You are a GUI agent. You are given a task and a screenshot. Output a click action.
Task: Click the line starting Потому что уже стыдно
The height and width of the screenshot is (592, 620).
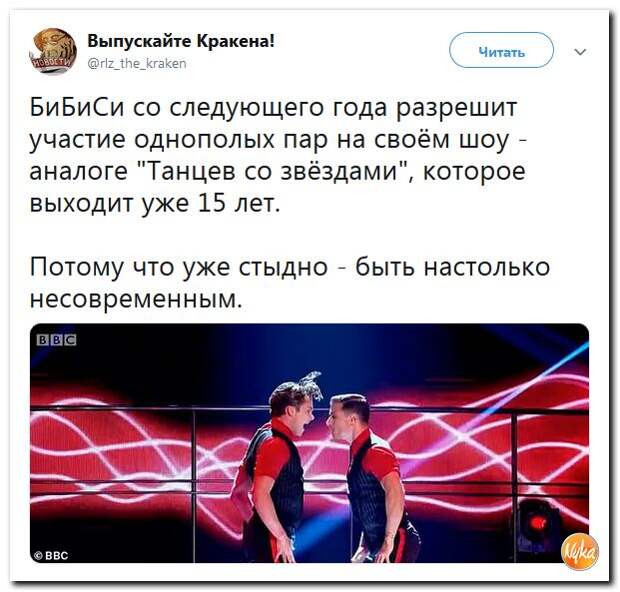[290, 268]
